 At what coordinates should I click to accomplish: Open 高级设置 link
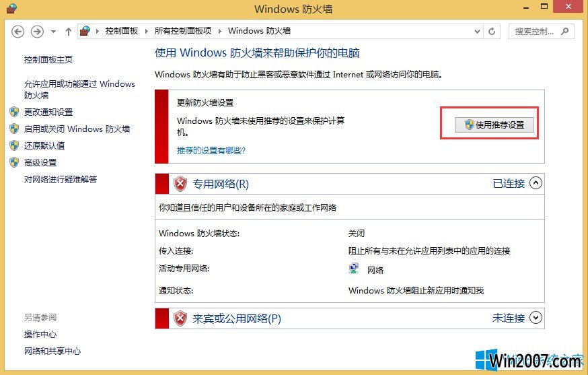coord(40,162)
